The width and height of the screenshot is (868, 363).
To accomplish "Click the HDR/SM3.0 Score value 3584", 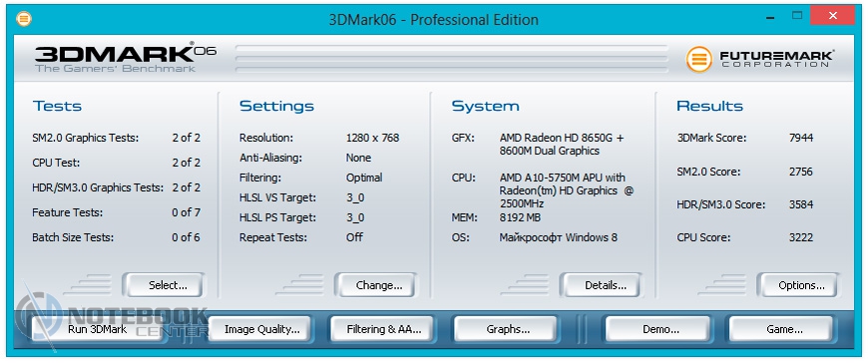I will [801, 204].
